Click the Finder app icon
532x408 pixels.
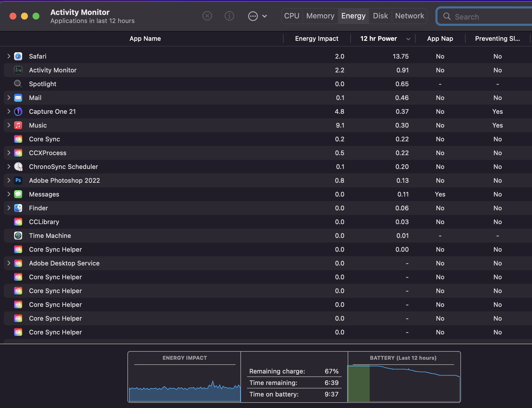tap(18, 208)
